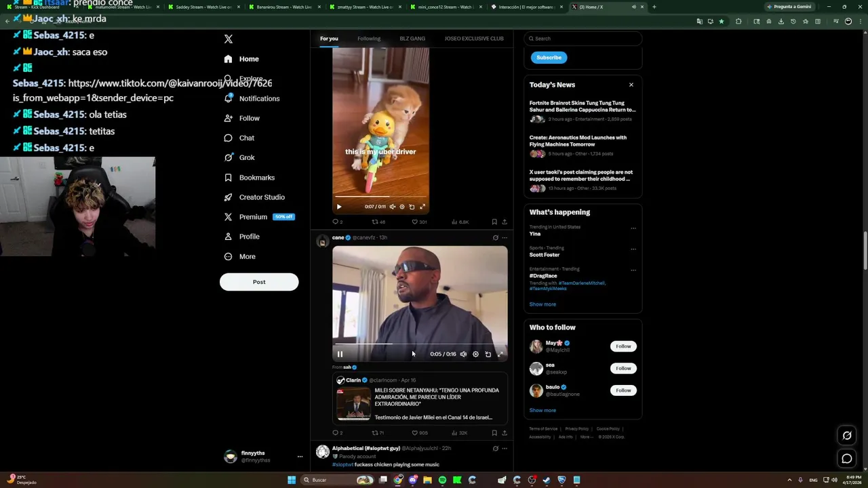Open Chat in X sidebar
Image resolution: width=868 pixels, height=488 pixels.
coord(239,138)
